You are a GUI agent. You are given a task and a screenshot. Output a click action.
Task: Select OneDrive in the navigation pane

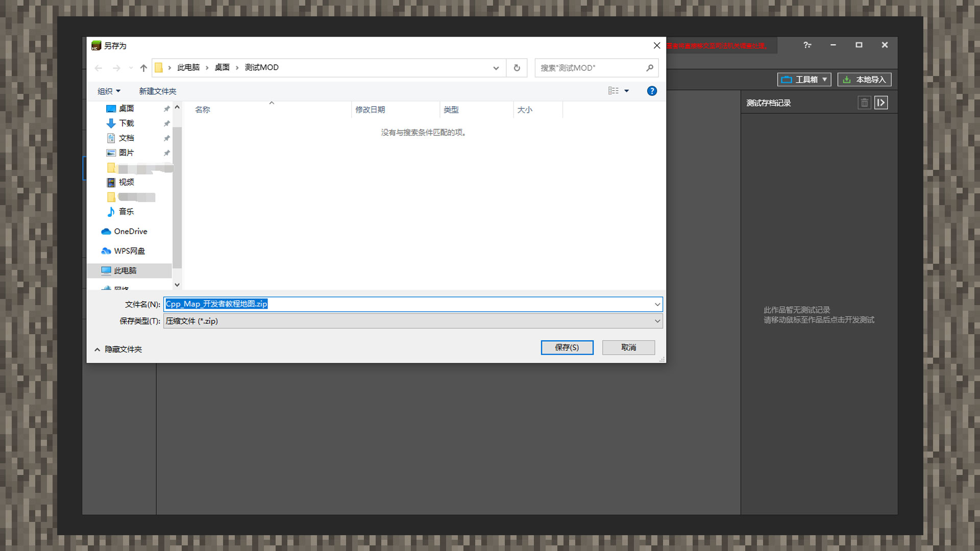coord(131,231)
